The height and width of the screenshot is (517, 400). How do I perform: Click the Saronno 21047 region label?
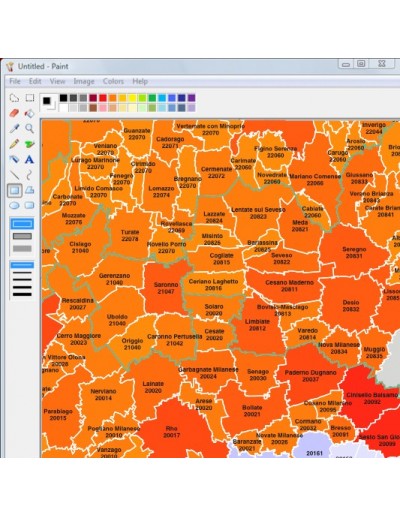(166, 288)
